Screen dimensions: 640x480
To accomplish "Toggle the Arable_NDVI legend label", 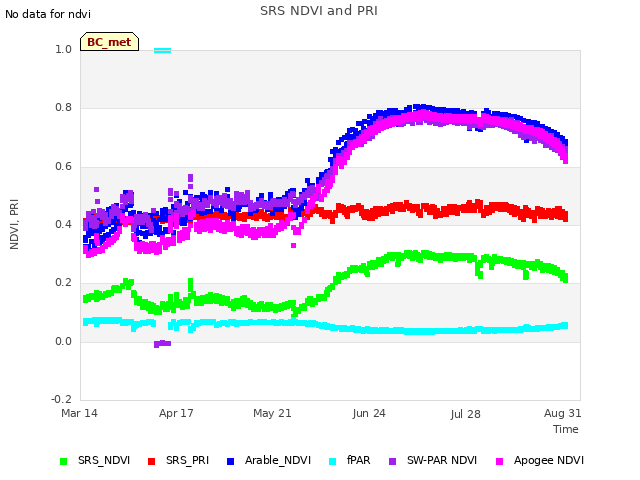I will pos(278,460).
